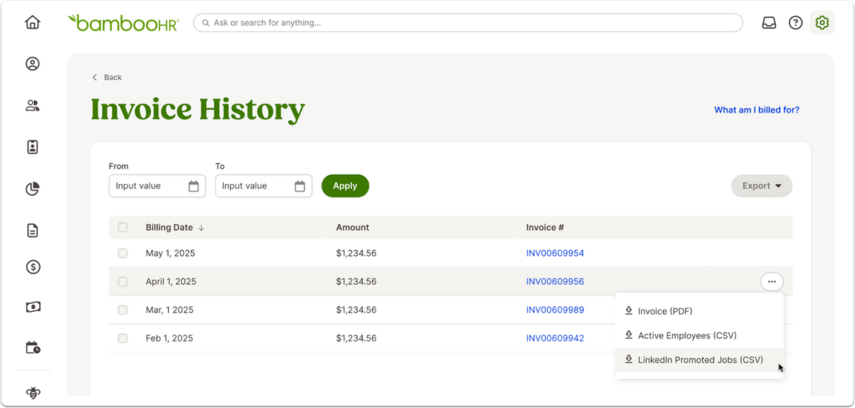Open the inbox tray icon
Viewport: 855px width, 408px height.
click(x=769, y=23)
